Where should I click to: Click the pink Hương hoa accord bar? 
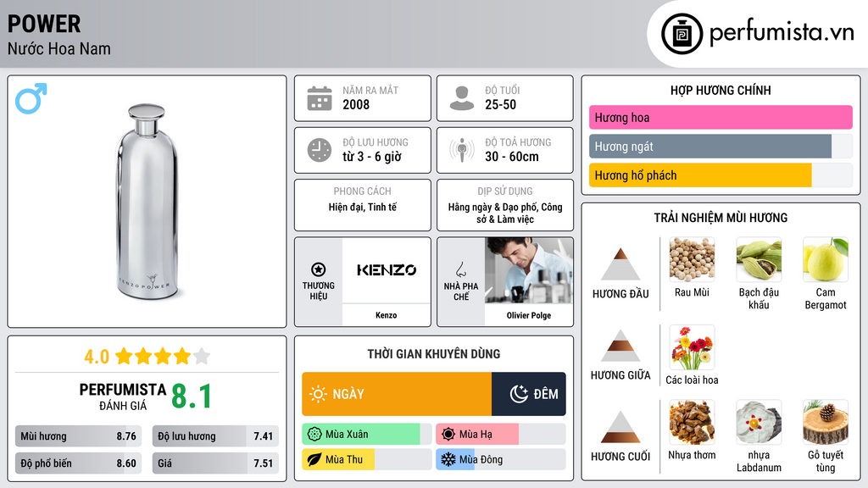[x=721, y=117]
